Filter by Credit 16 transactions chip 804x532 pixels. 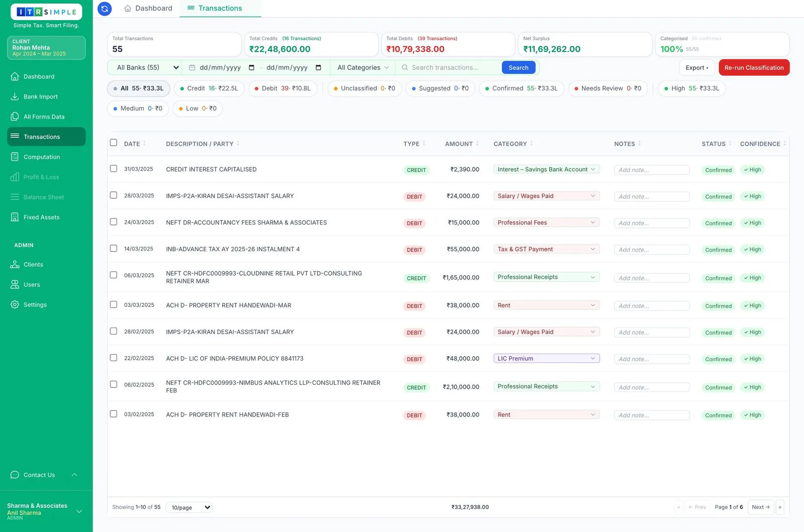coord(209,88)
